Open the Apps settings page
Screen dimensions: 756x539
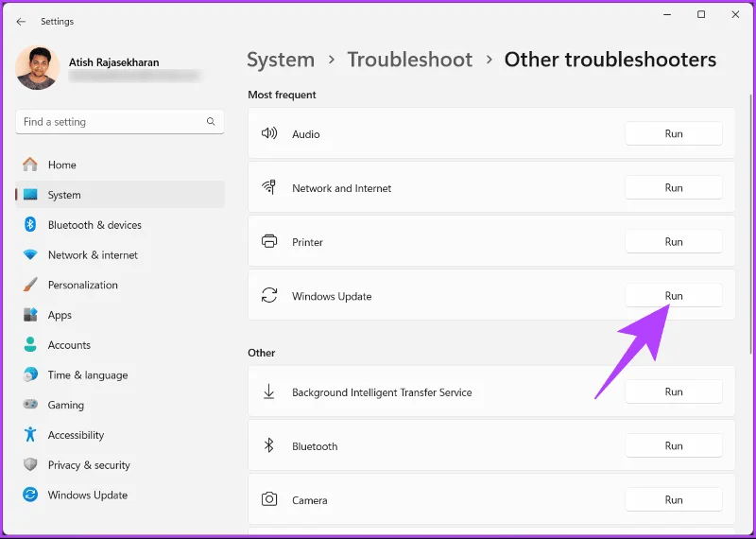pyautogui.click(x=120, y=315)
